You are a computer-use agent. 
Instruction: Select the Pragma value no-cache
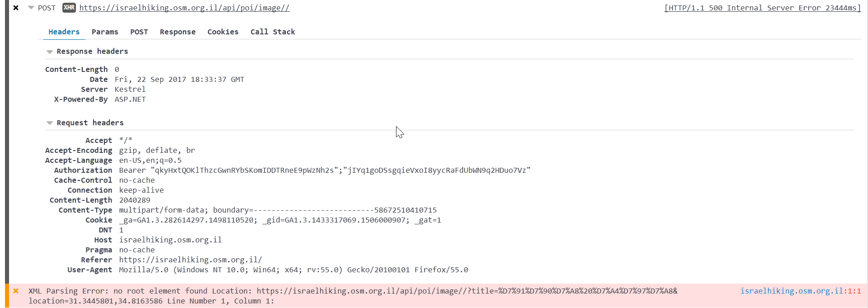pyautogui.click(x=137, y=250)
